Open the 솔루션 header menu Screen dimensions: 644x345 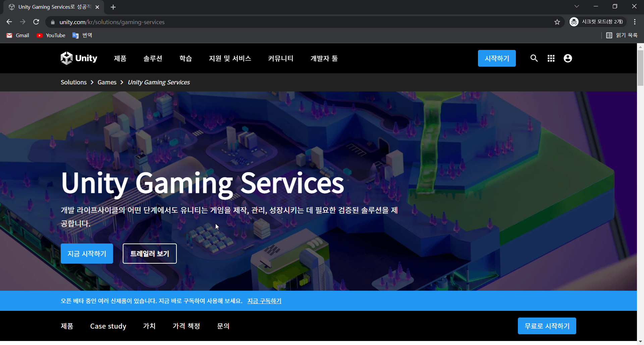(153, 58)
